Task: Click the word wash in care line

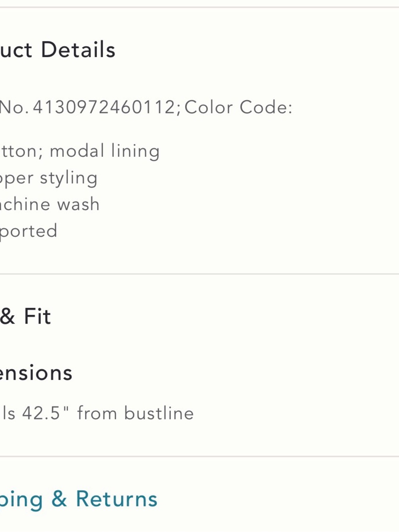Action: (78, 204)
